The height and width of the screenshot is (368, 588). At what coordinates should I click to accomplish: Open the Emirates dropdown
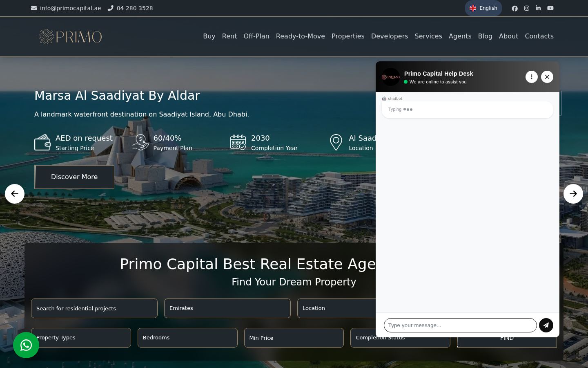click(x=227, y=308)
